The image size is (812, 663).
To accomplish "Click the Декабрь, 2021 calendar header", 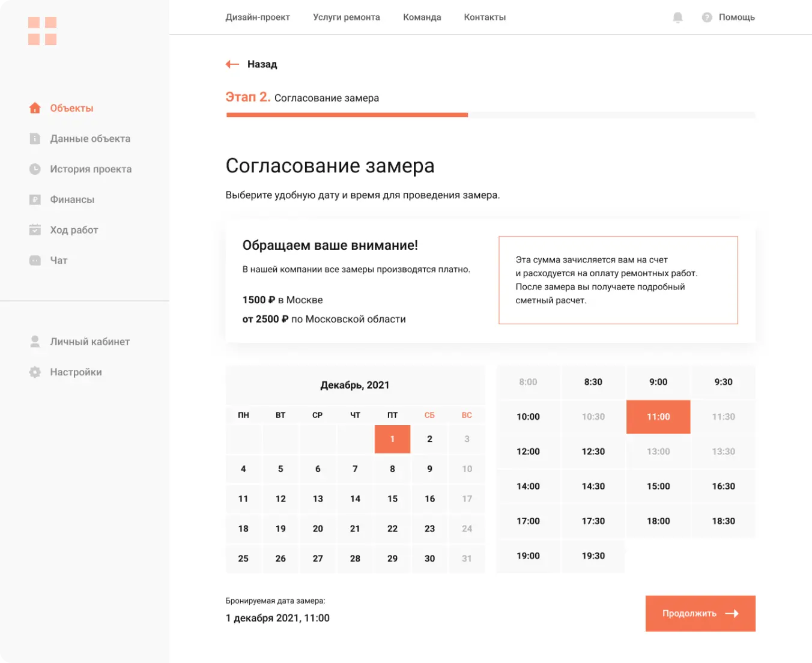I will 355,385.
